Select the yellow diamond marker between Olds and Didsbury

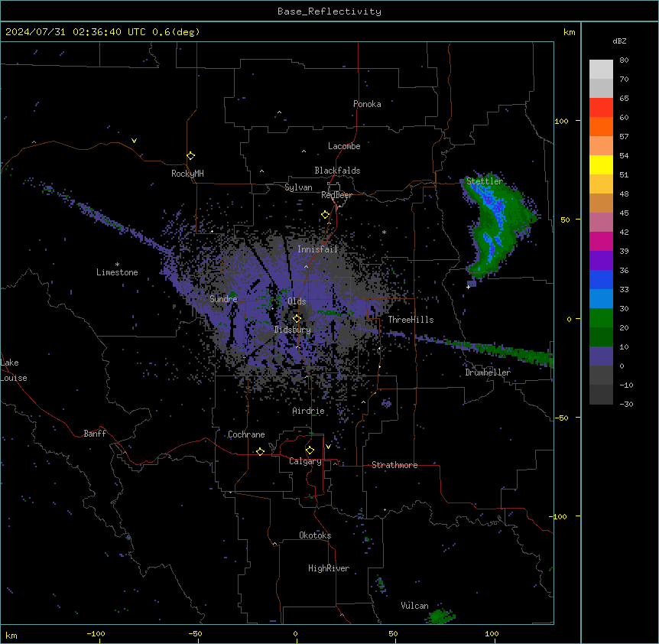coord(297,319)
